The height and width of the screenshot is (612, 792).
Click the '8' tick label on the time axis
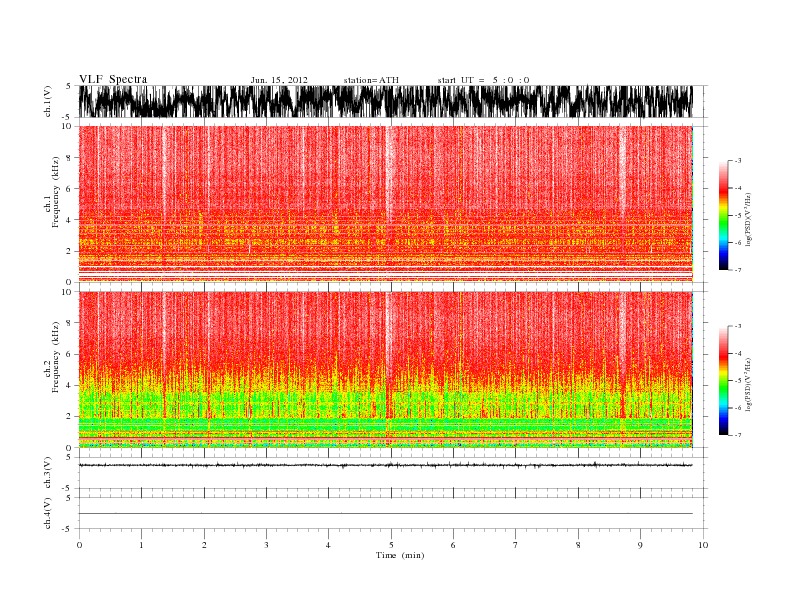coord(578,545)
